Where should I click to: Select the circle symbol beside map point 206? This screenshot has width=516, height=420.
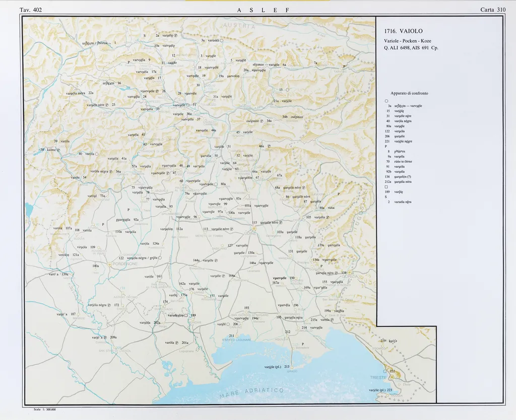tap(228, 324)
